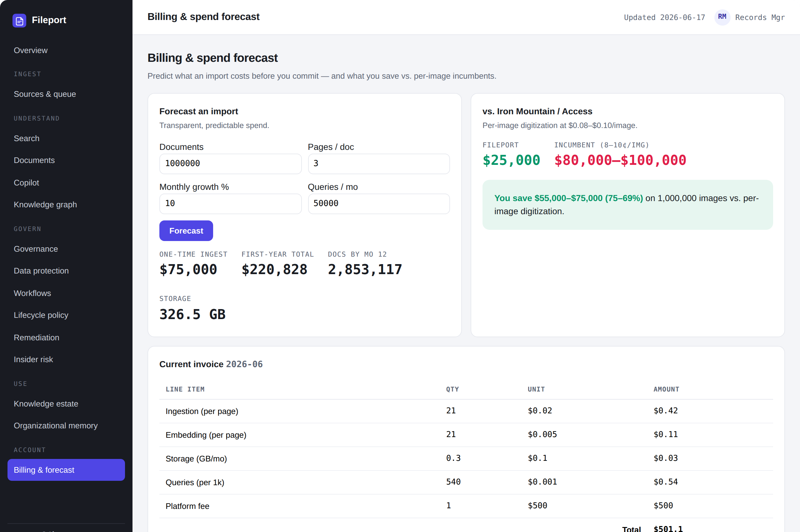Click the Queries (per 1k) line item

[195, 482]
